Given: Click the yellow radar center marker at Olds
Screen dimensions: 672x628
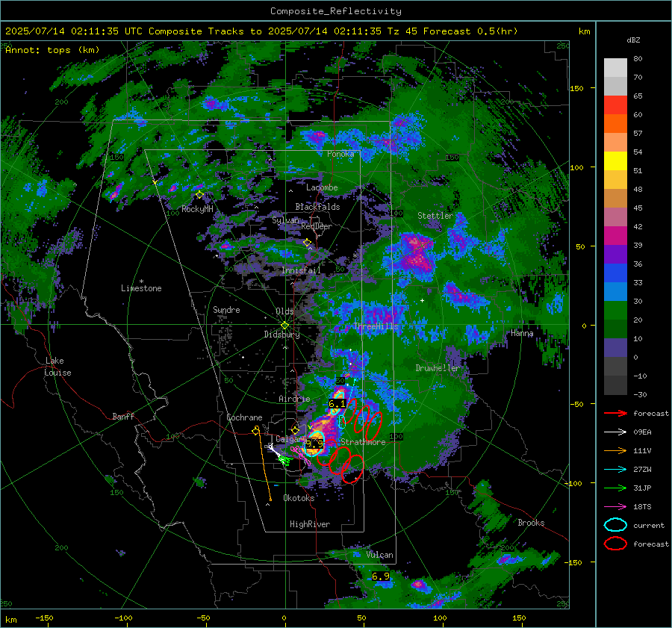Looking at the screenshot, I should click(284, 326).
